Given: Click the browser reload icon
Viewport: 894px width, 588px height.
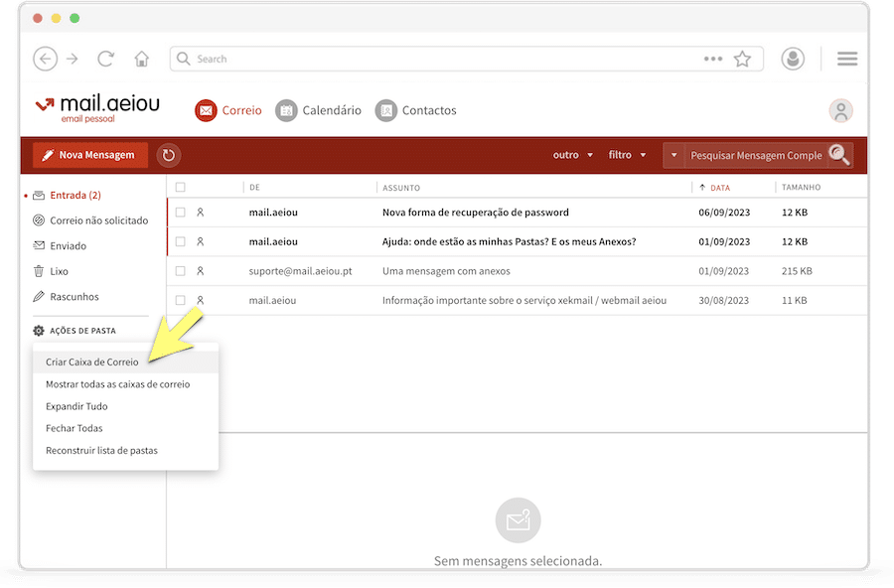Looking at the screenshot, I should pos(106,59).
